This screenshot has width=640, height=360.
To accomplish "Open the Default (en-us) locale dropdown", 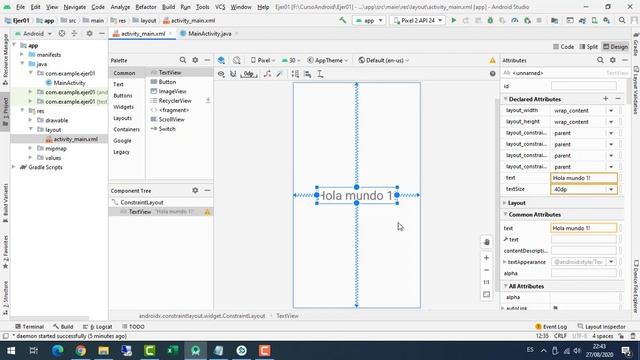I will tap(384, 60).
